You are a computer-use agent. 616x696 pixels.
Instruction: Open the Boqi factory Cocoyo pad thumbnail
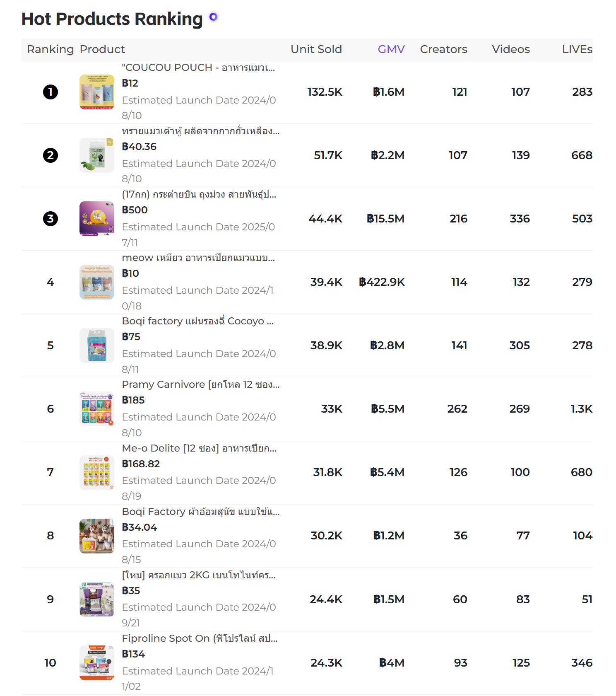[x=97, y=346]
